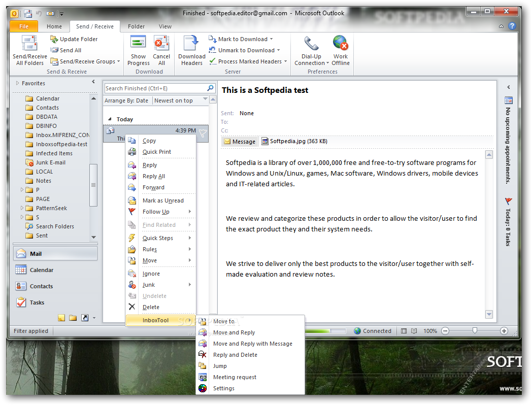Viewport: 532px width, 405px height.
Task: Collapse the Today message group
Action: pyautogui.click(x=110, y=119)
